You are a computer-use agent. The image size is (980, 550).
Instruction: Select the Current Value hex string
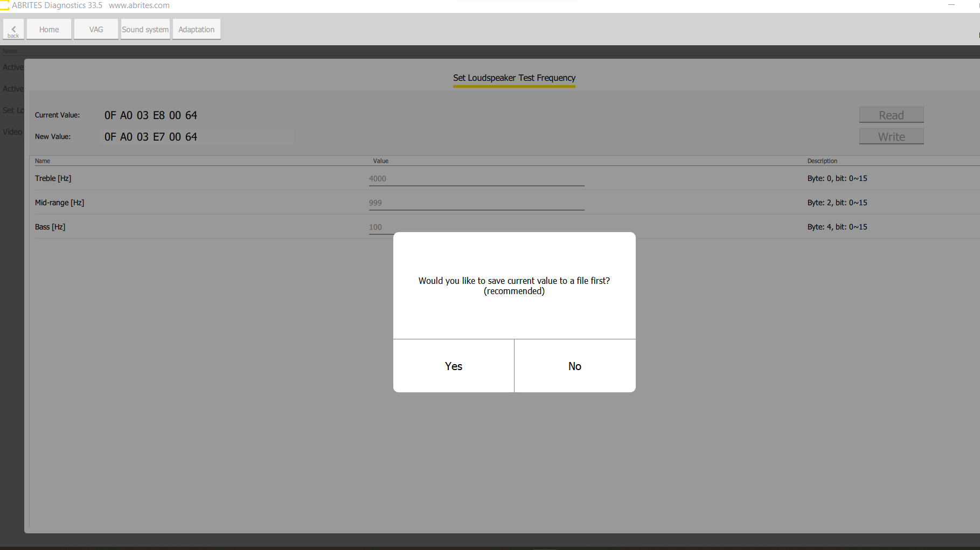click(x=151, y=115)
